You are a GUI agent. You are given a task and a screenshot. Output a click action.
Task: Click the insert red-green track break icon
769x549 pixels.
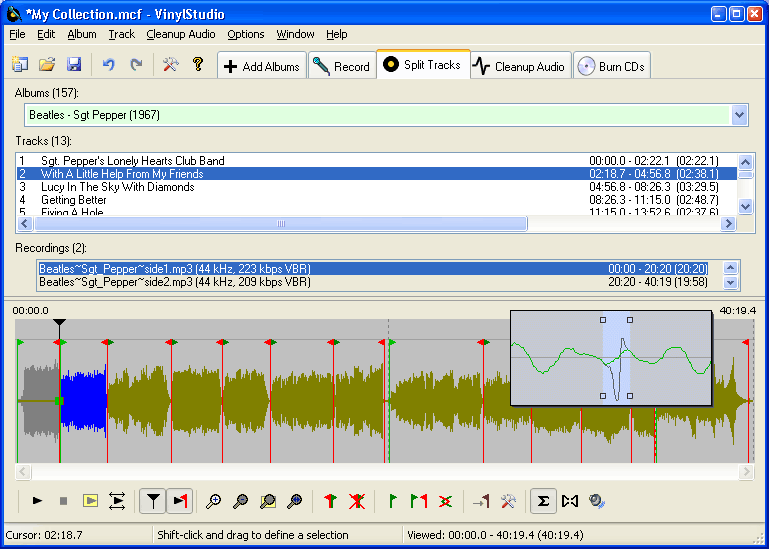[331, 501]
